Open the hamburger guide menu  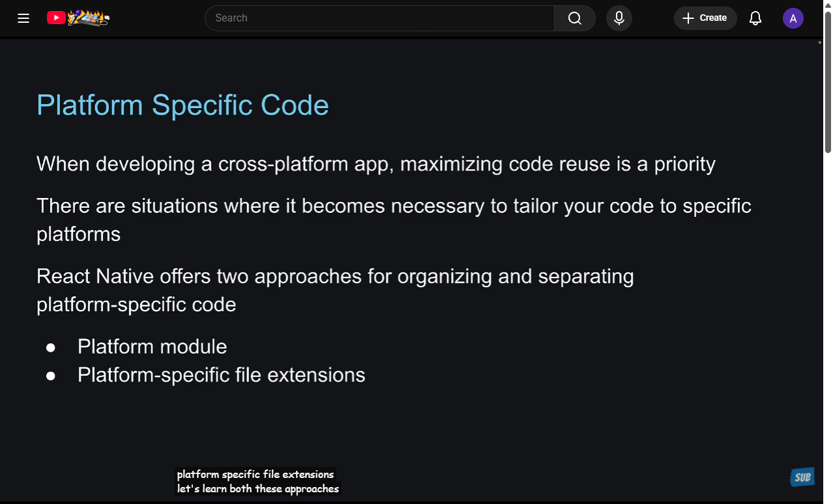(x=23, y=18)
